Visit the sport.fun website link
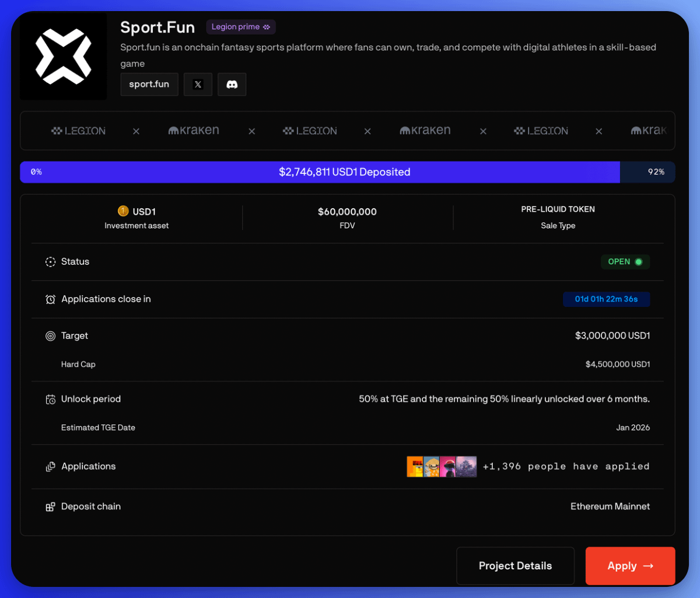Viewport: 700px width, 598px height. pyautogui.click(x=149, y=85)
